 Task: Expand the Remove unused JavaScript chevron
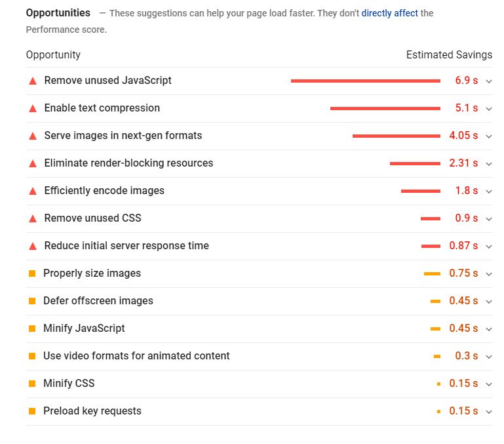[489, 81]
